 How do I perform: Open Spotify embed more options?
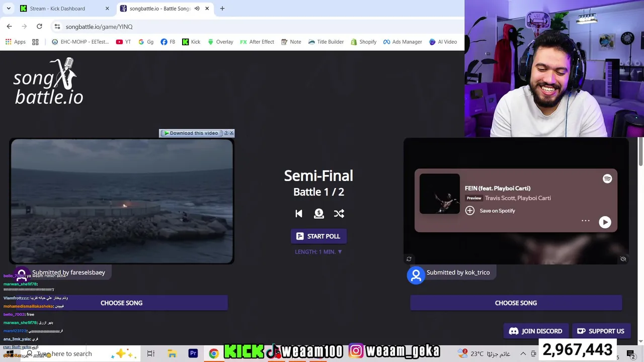tap(586, 221)
